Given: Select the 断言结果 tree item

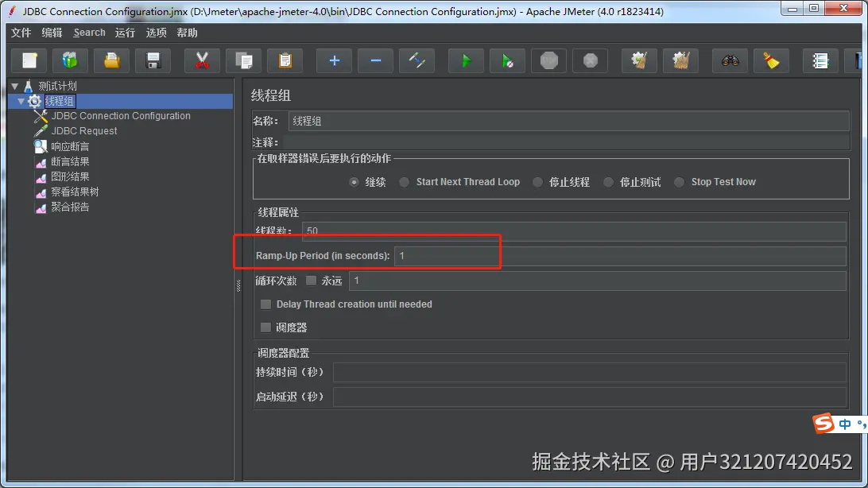Looking at the screenshot, I should pos(70,161).
